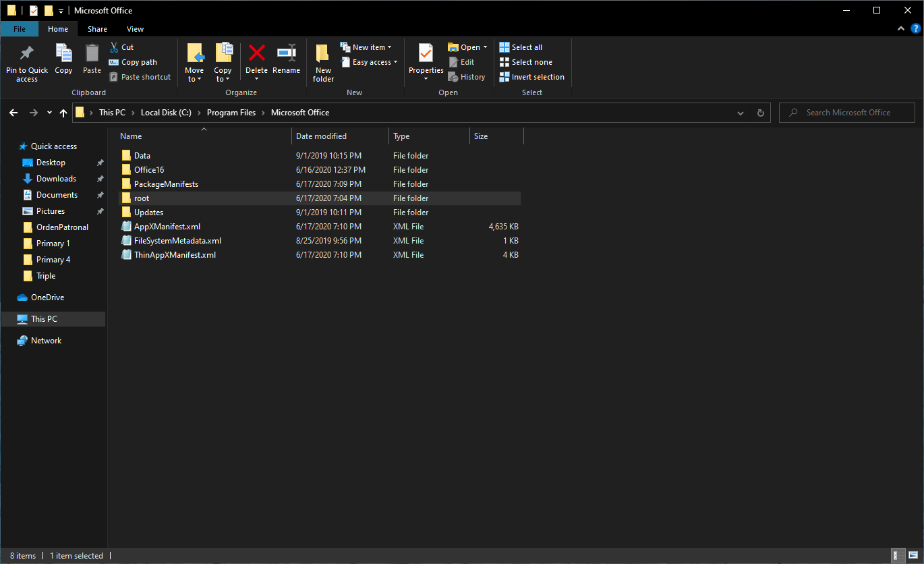The width and height of the screenshot is (924, 564).
Task: Open the Move to dropdown
Action: [x=194, y=74]
